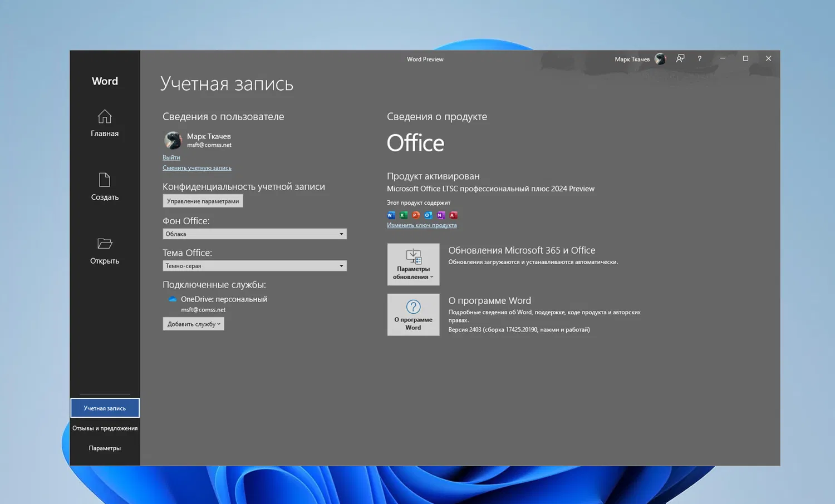Open Параметры at the sidebar bottom
Viewport: 835px width, 504px height.
pyautogui.click(x=105, y=448)
